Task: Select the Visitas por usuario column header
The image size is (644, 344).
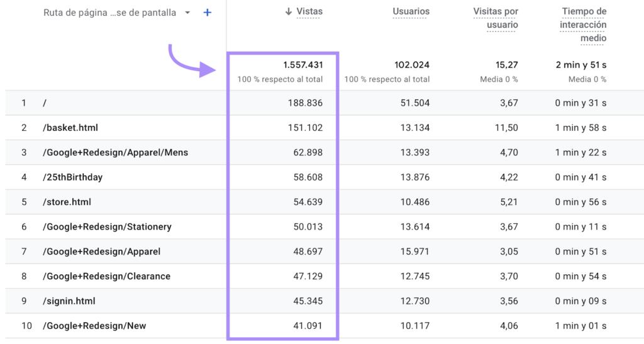Action: point(495,18)
